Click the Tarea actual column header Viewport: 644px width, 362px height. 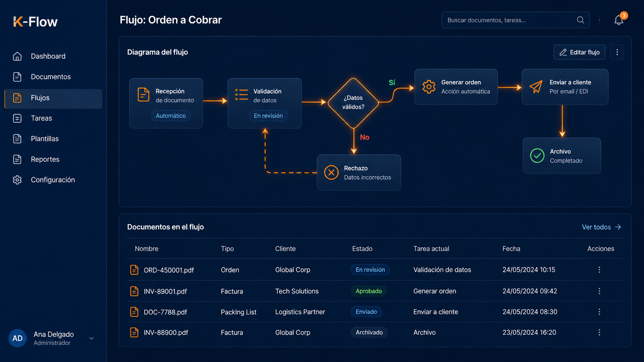431,249
